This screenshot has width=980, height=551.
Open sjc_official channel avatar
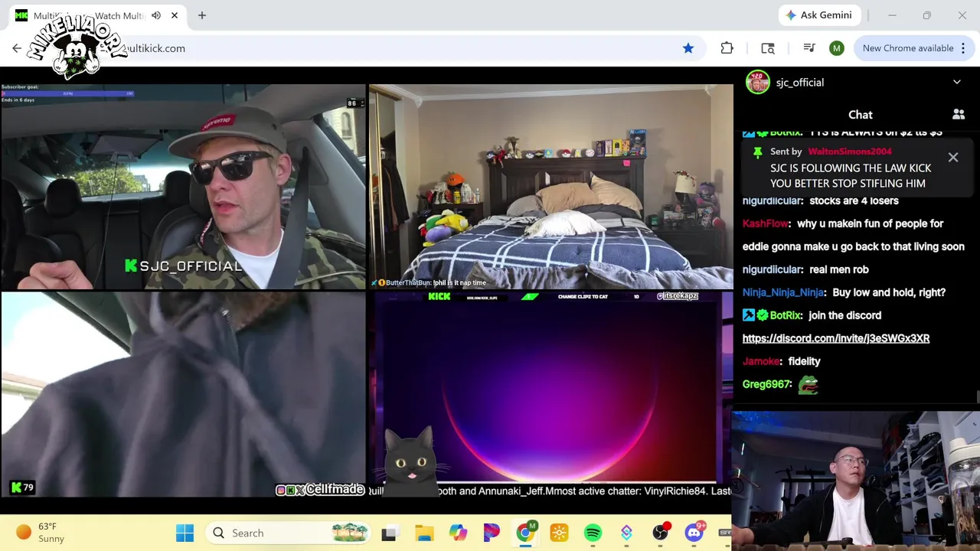tap(758, 82)
